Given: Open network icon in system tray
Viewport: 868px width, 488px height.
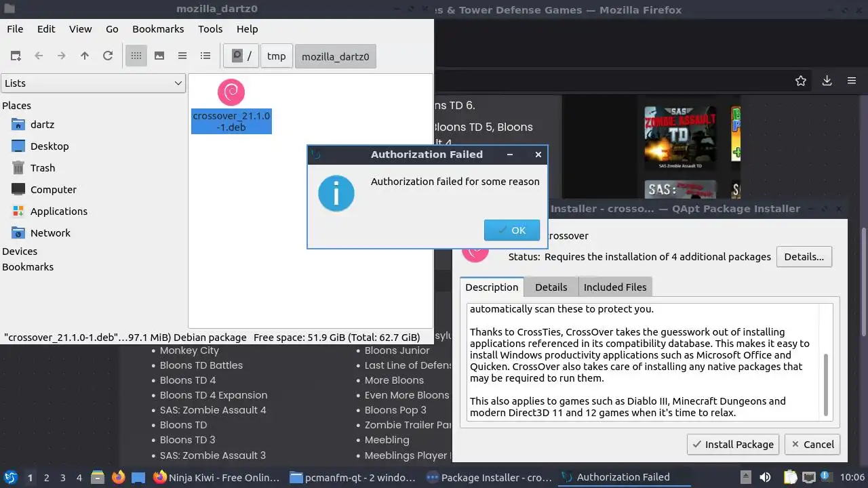Looking at the screenshot, I should [x=810, y=477].
